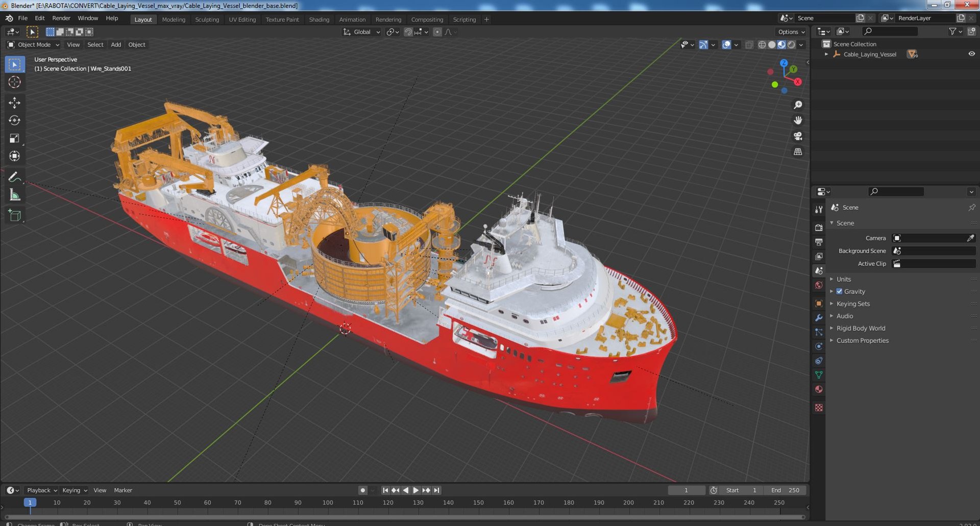Open the Modifier wrench properties tab
The width and height of the screenshot is (980, 526).
click(x=819, y=318)
